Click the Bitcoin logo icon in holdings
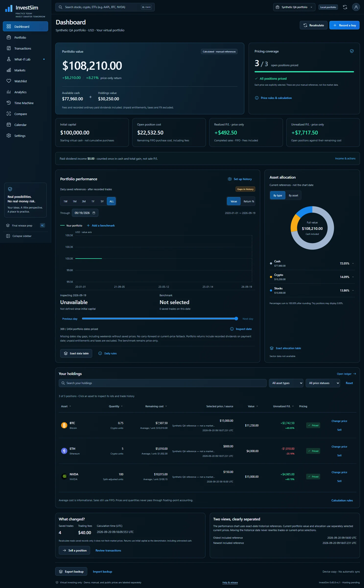 point(64,425)
